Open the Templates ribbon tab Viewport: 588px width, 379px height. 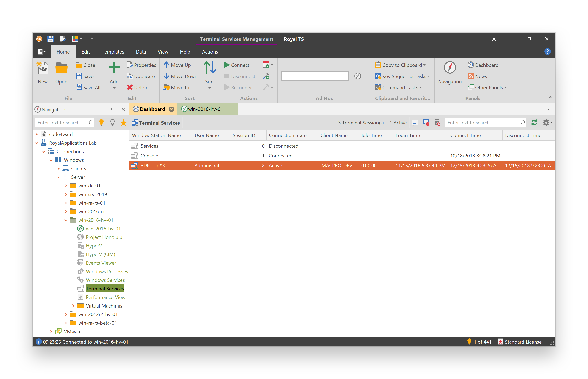(x=113, y=52)
